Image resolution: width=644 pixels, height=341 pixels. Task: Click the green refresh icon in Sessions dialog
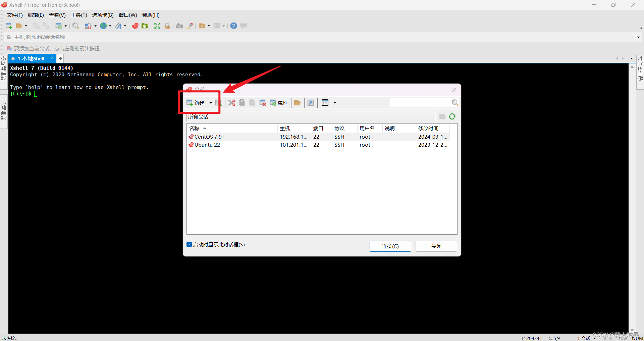point(452,116)
